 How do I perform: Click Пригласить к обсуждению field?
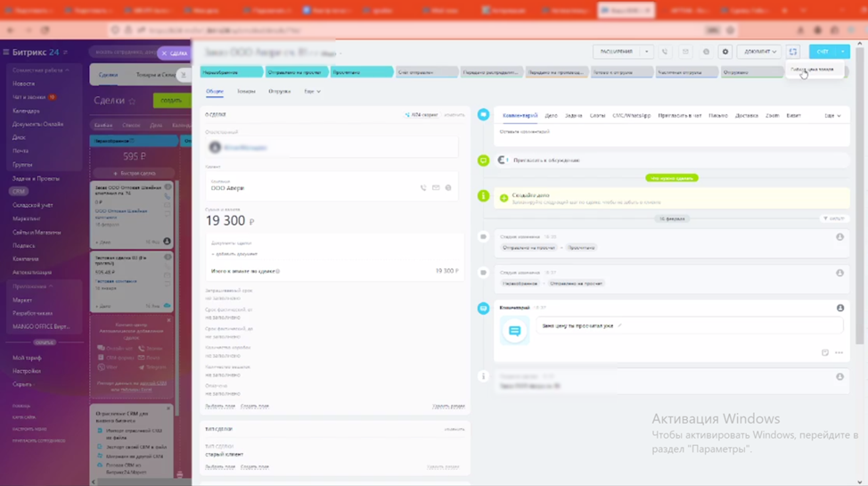coord(671,161)
